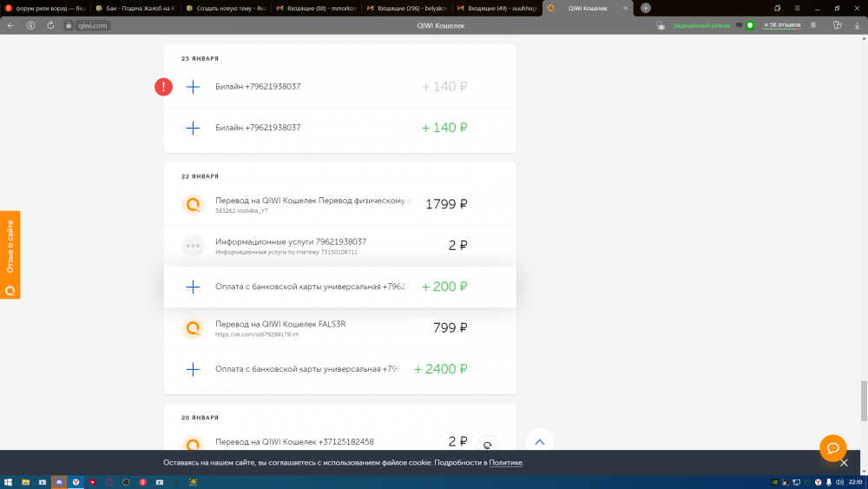This screenshot has height=489, width=868.
Task: Open the browser hamburger menu
Action: (x=797, y=9)
